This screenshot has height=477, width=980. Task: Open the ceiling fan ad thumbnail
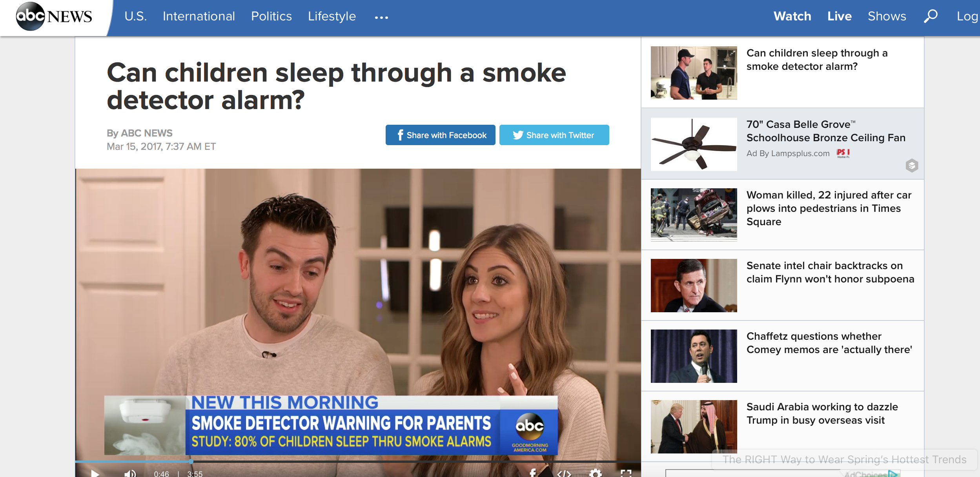pos(694,144)
